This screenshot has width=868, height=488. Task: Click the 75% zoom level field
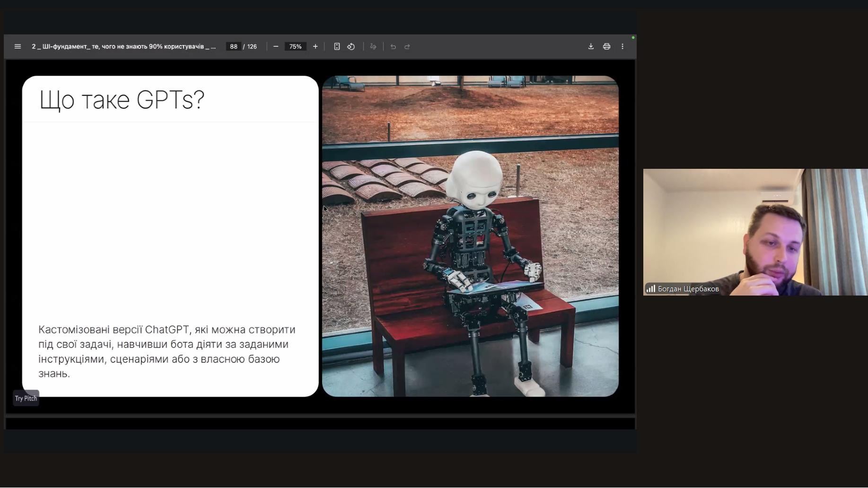(295, 46)
